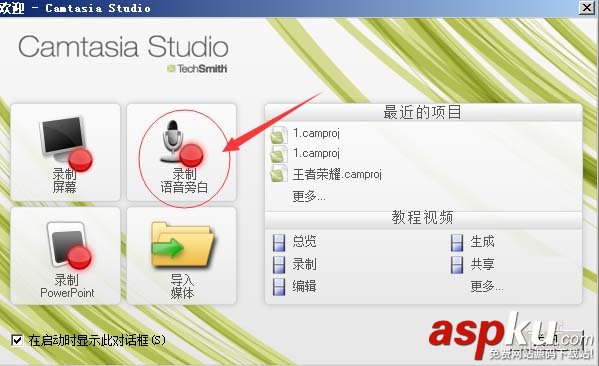Click the 编辑 tutorial video icon

[x=279, y=287]
